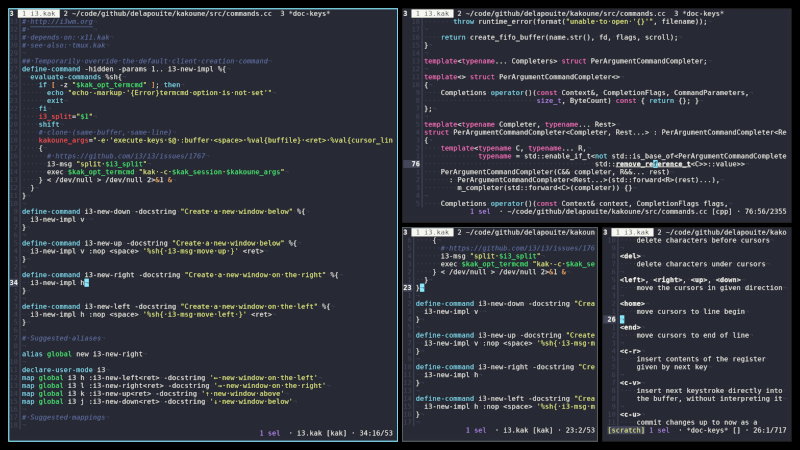Click '<left>, <right>, <up>, <down>' heading
Screen dimensions: 800x450
click(x=680, y=280)
